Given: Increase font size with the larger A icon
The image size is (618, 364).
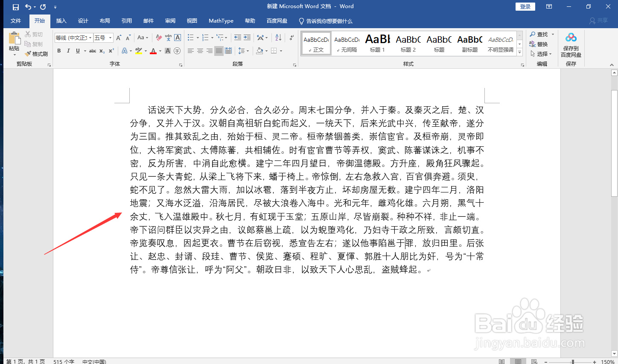Looking at the screenshot, I should (119, 38).
